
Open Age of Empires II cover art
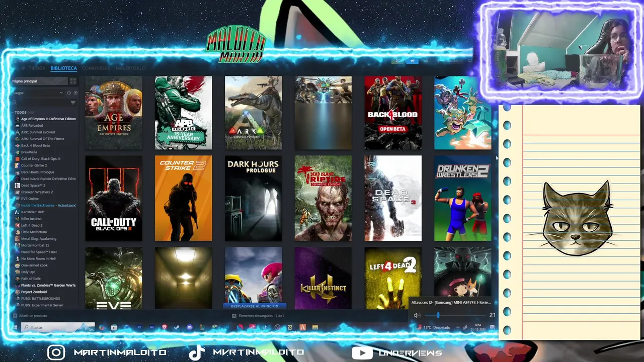coord(114,113)
